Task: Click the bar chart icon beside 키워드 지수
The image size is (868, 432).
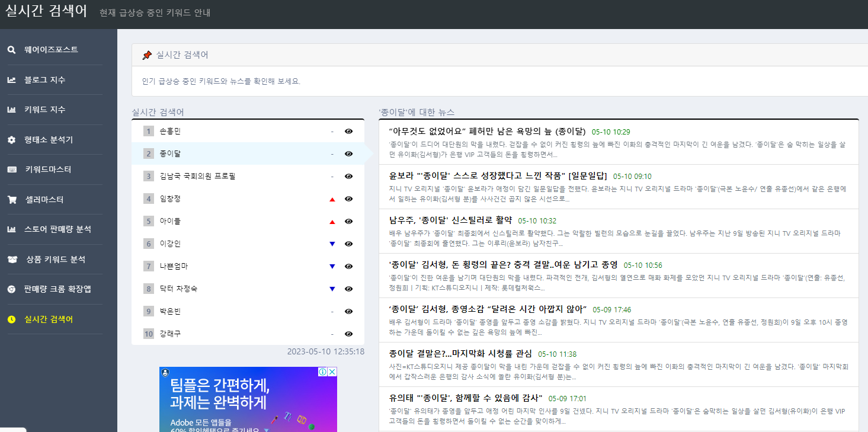Action: tap(11, 110)
